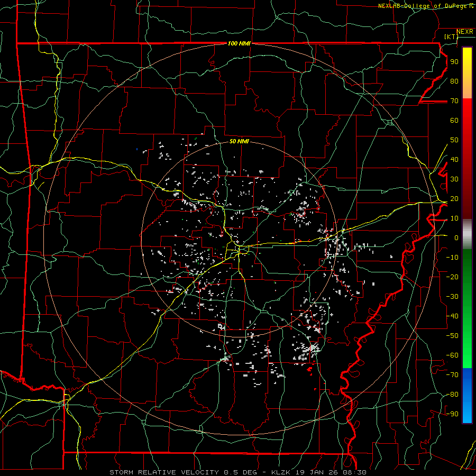Image resolution: width=476 pixels, height=476 pixels.
Task: Select the 100 NMI range ring label
Action: (x=239, y=43)
